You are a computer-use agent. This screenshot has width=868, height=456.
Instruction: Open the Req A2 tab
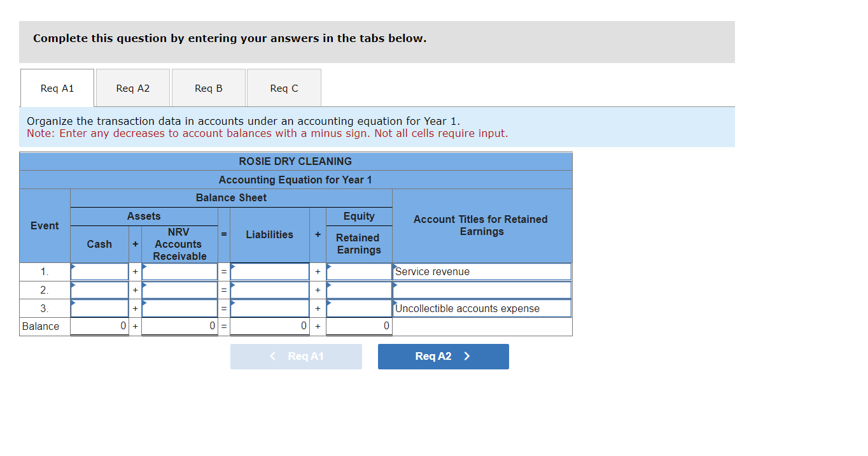pos(133,88)
